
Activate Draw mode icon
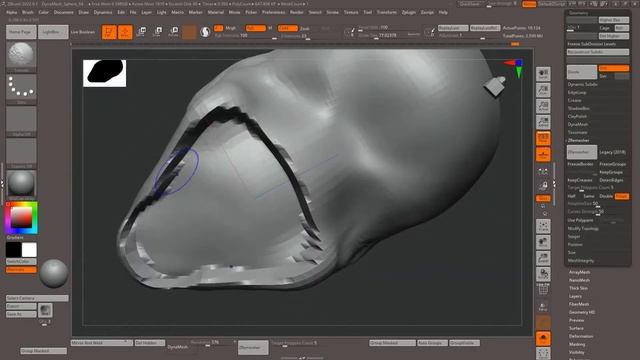click(125, 32)
